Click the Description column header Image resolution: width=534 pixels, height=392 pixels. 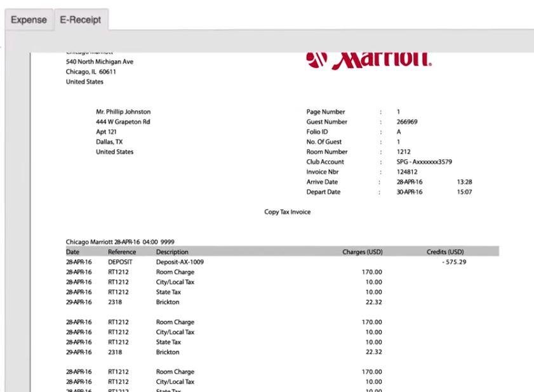pyautogui.click(x=172, y=252)
